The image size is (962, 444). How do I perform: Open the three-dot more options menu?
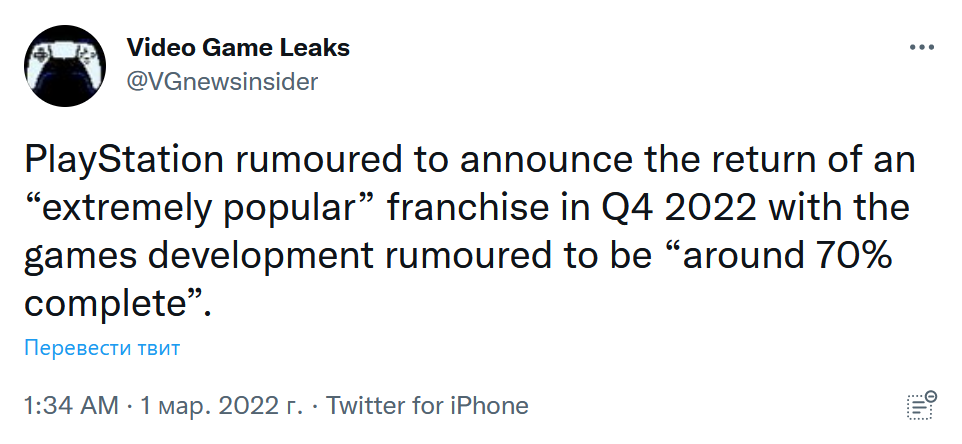pos(922,47)
